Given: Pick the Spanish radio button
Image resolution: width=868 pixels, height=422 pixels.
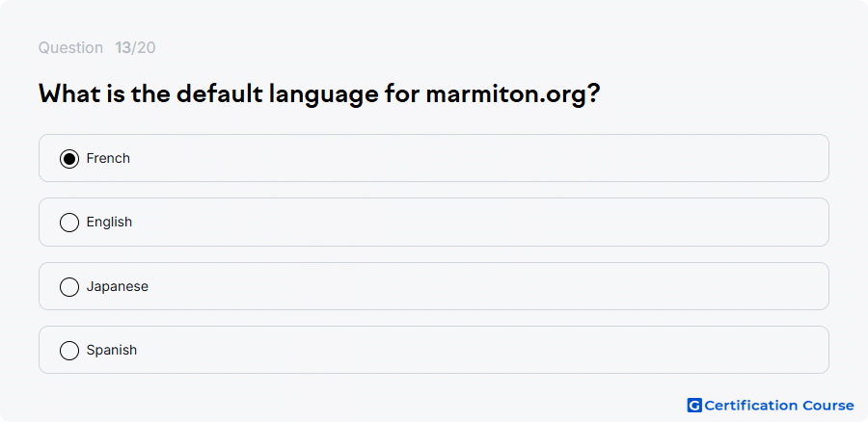Looking at the screenshot, I should [x=69, y=350].
